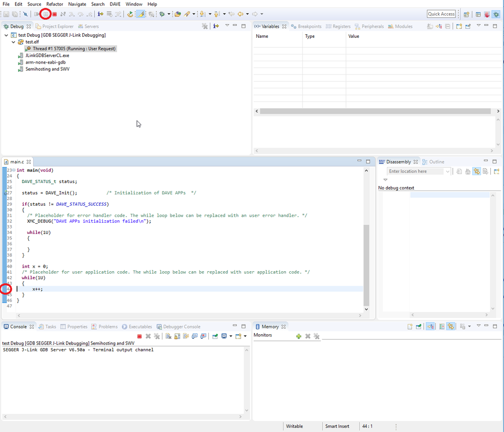Switch to the Debugger Console tab
504x432 pixels.
(x=181, y=327)
